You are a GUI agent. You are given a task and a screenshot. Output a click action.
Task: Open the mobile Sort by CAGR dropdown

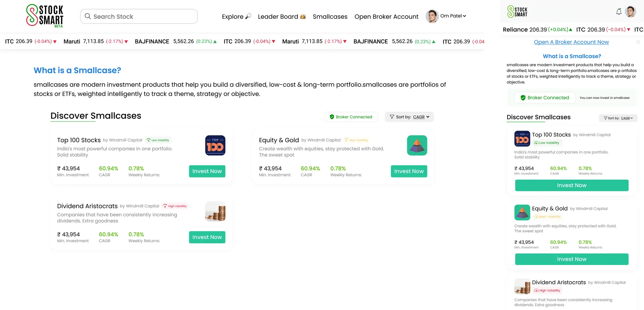pyautogui.click(x=618, y=118)
